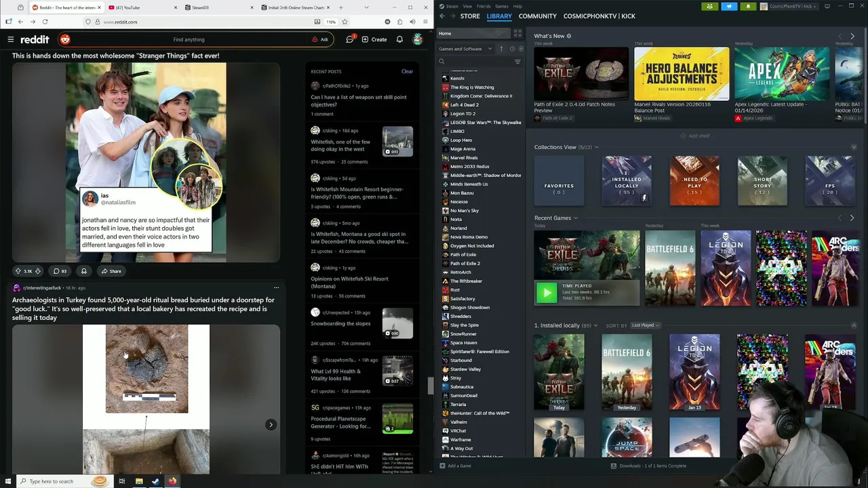Image resolution: width=868 pixels, height=488 pixels.
Task: Open Steam notifications bell button
Action: [x=748, y=6]
